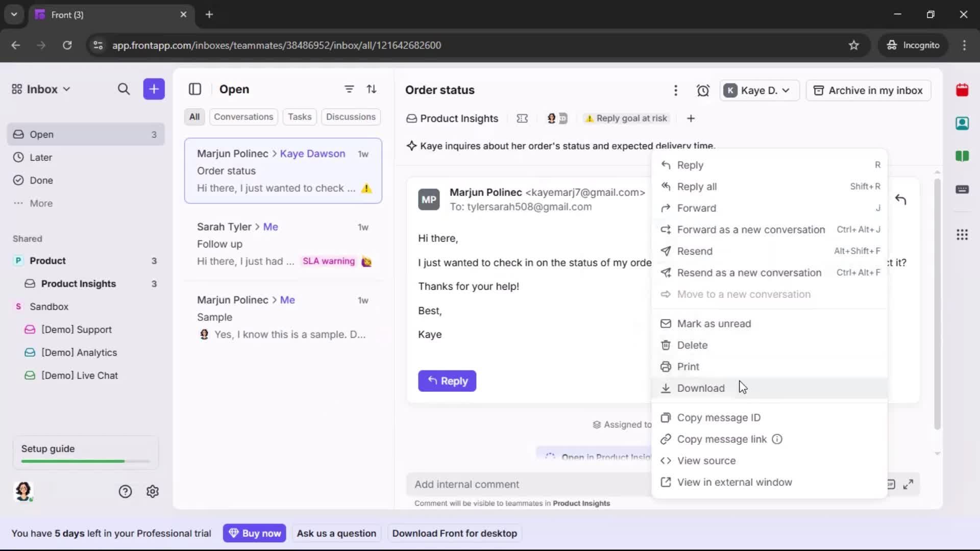
Task: Change sort order with the sort arrows icon
Action: (372, 89)
